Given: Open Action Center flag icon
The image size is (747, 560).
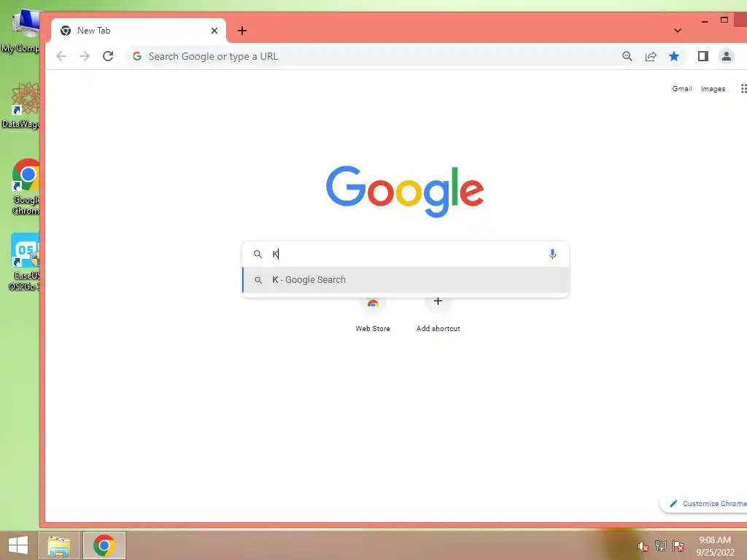Looking at the screenshot, I should [x=678, y=546].
